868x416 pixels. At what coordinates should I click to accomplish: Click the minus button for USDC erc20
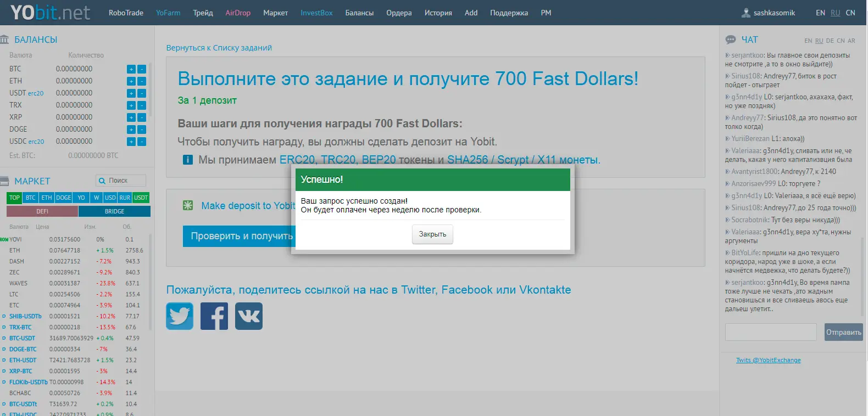coord(142,142)
